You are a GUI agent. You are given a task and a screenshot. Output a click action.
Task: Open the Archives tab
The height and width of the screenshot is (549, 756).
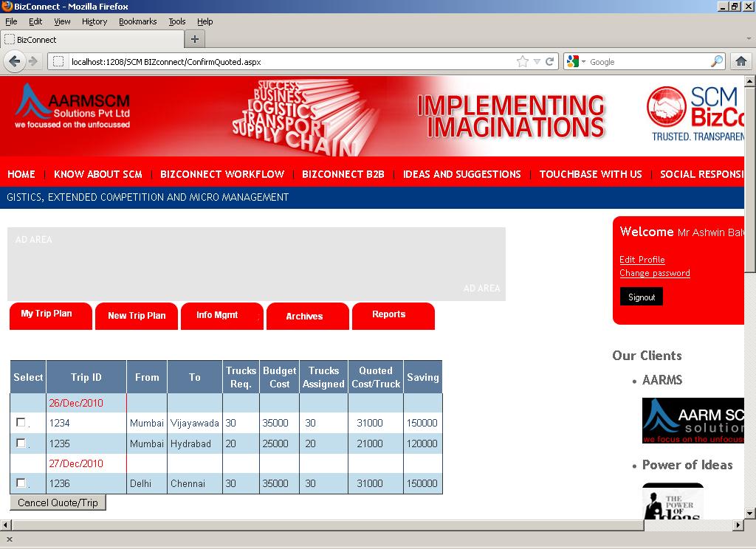point(308,316)
